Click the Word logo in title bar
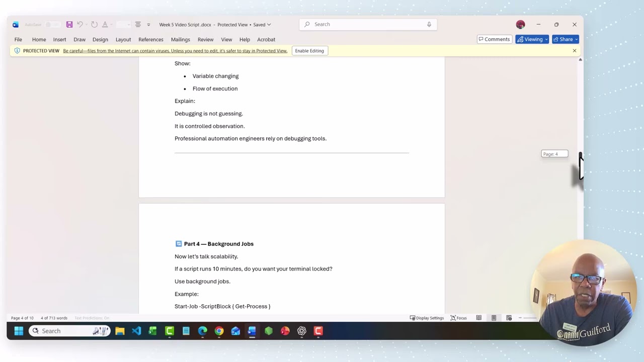This screenshot has height=362, width=644. point(16,25)
